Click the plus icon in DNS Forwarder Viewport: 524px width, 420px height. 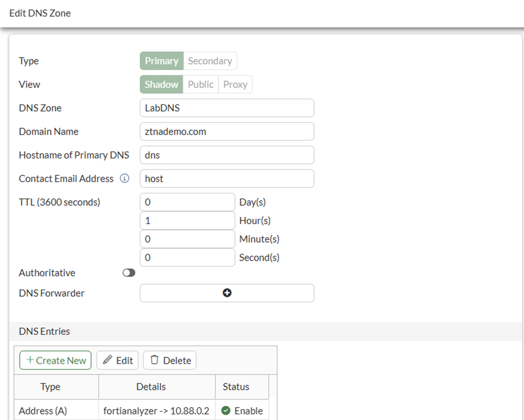tap(227, 293)
